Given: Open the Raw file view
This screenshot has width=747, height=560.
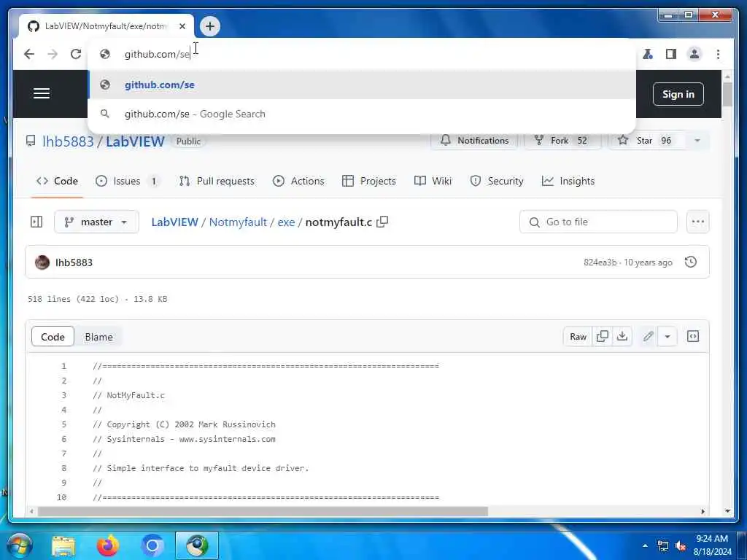Looking at the screenshot, I should tap(578, 337).
